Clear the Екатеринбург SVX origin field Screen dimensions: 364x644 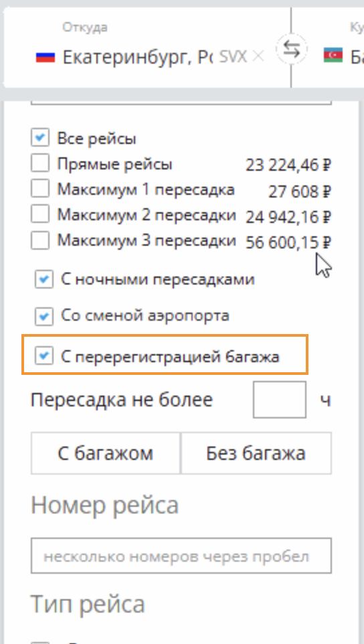pos(258,56)
